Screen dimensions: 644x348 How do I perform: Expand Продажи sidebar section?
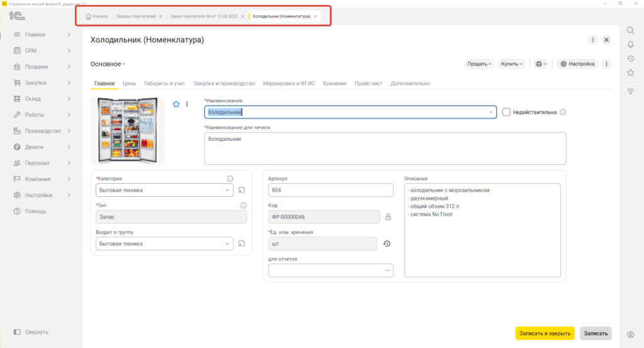(x=42, y=67)
